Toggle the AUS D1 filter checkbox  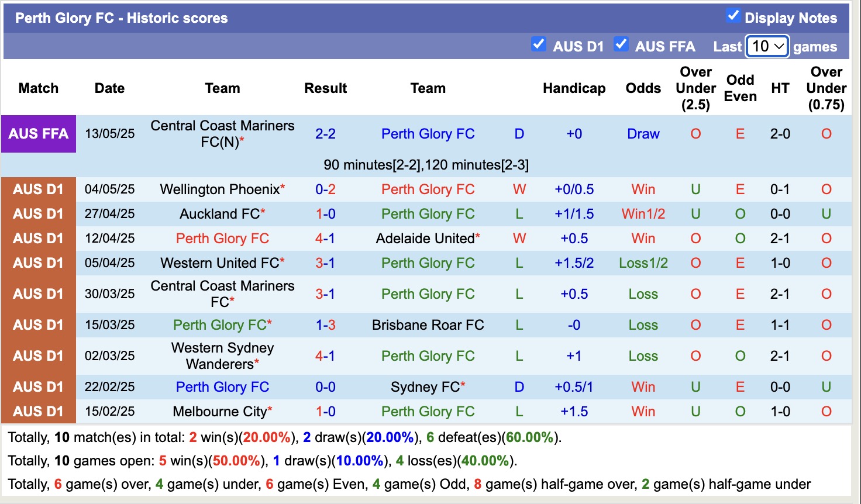point(538,43)
